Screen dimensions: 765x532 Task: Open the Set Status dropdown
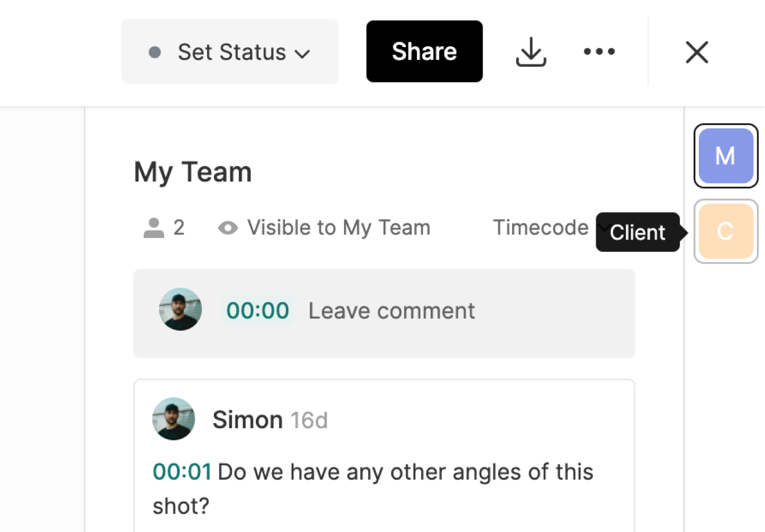pyautogui.click(x=230, y=52)
